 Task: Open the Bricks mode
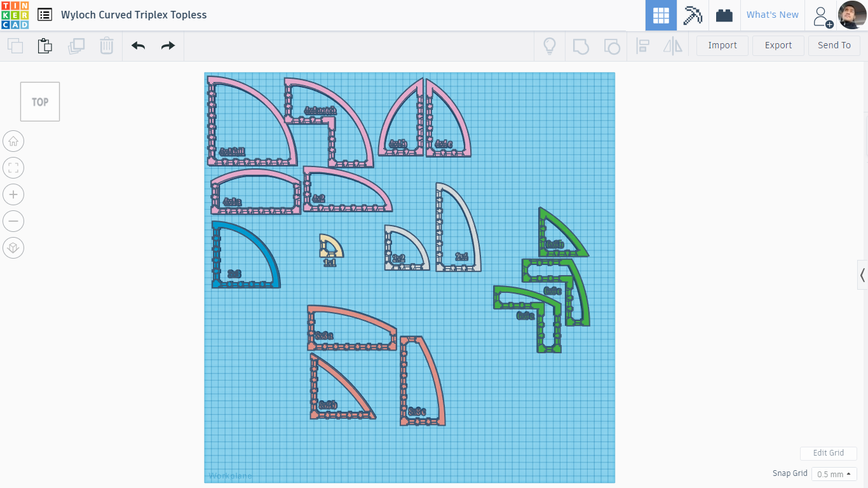pyautogui.click(x=724, y=15)
